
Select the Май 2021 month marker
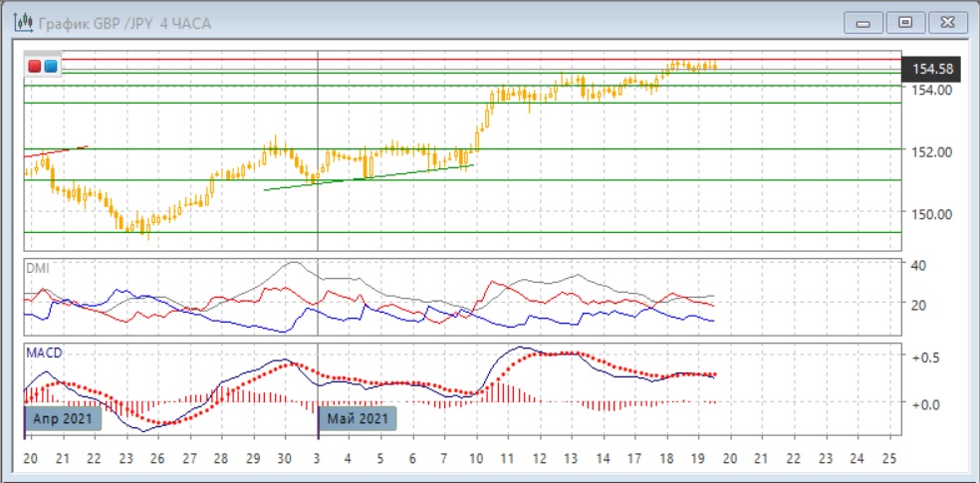[x=357, y=419]
